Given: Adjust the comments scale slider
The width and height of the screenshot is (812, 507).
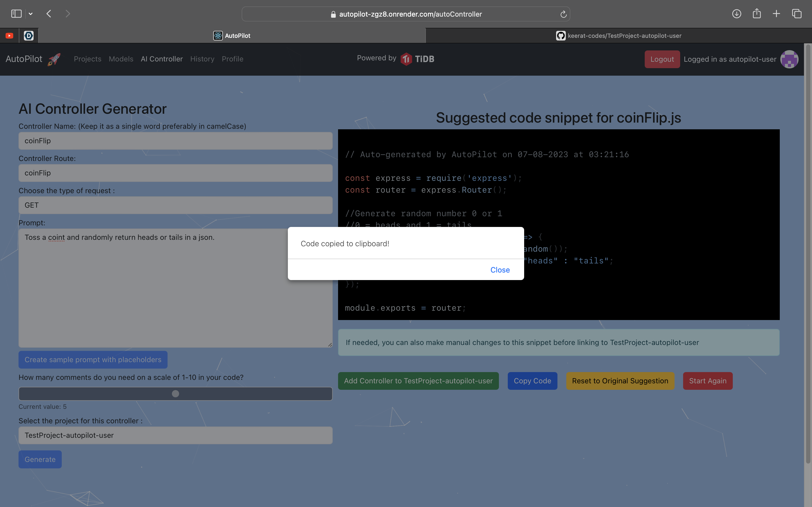Looking at the screenshot, I should [175, 394].
